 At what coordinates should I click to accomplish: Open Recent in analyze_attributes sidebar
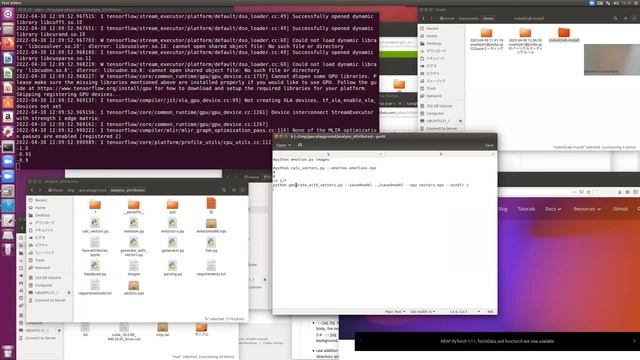[x=41, y=200]
